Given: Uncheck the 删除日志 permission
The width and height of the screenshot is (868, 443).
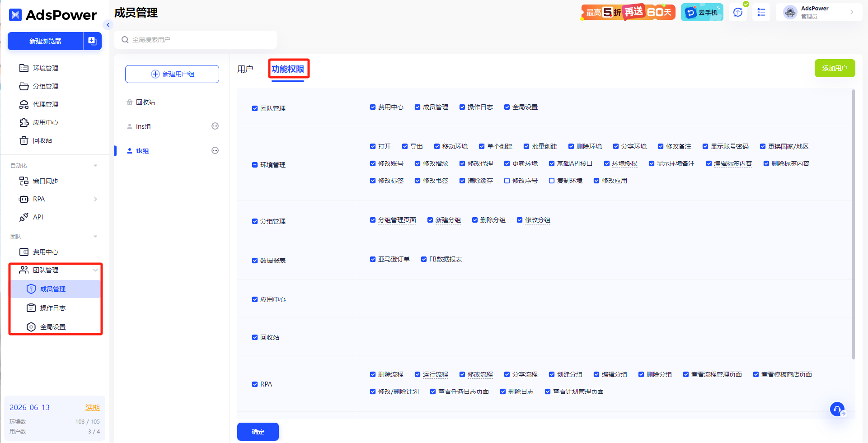Looking at the screenshot, I should [x=503, y=392].
